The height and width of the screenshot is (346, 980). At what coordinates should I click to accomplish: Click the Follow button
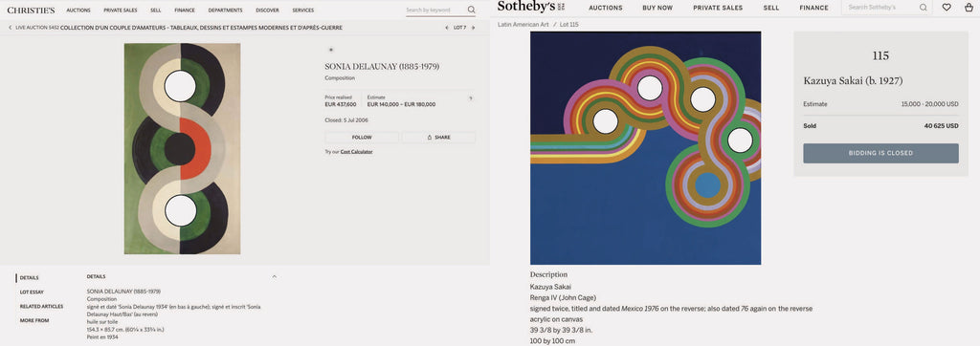click(x=362, y=138)
